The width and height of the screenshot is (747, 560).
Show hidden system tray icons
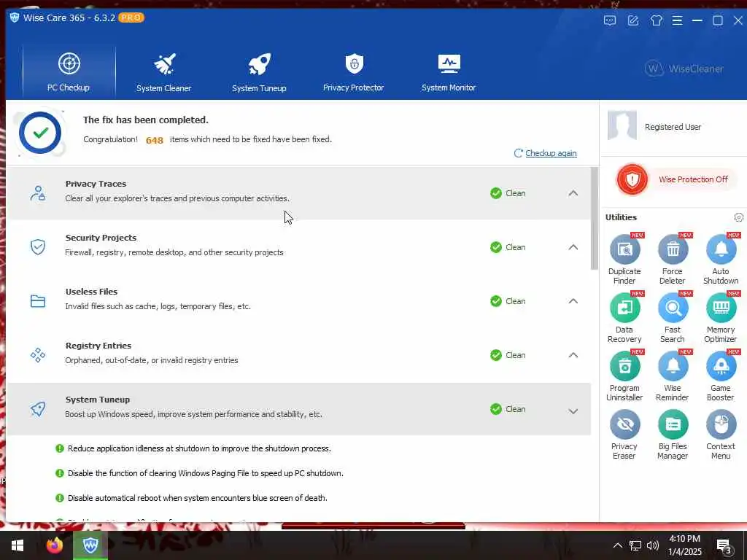coord(617,545)
